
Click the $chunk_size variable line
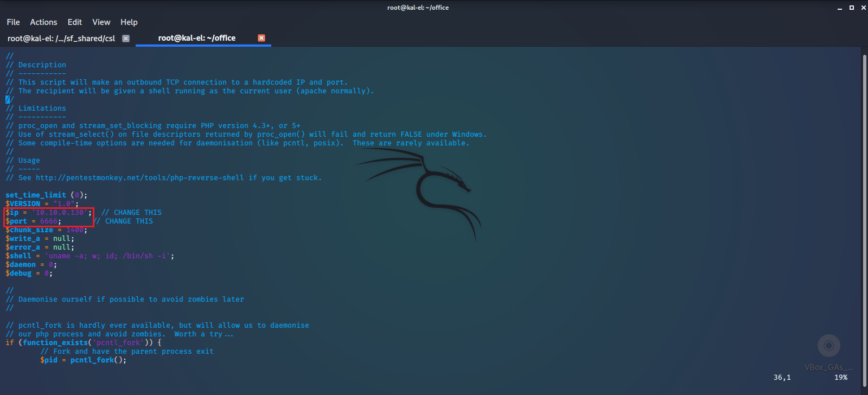click(46, 230)
